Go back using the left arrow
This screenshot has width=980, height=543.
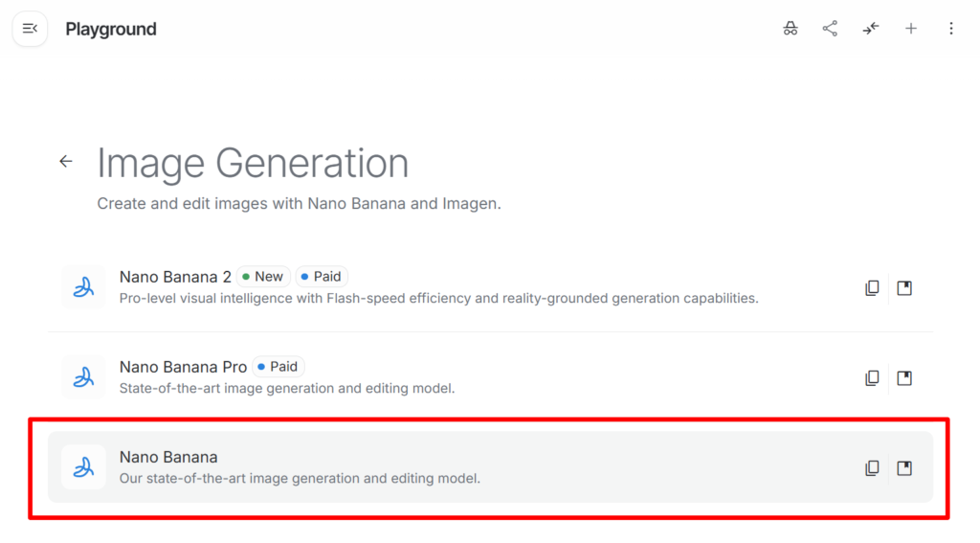(66, 161)
